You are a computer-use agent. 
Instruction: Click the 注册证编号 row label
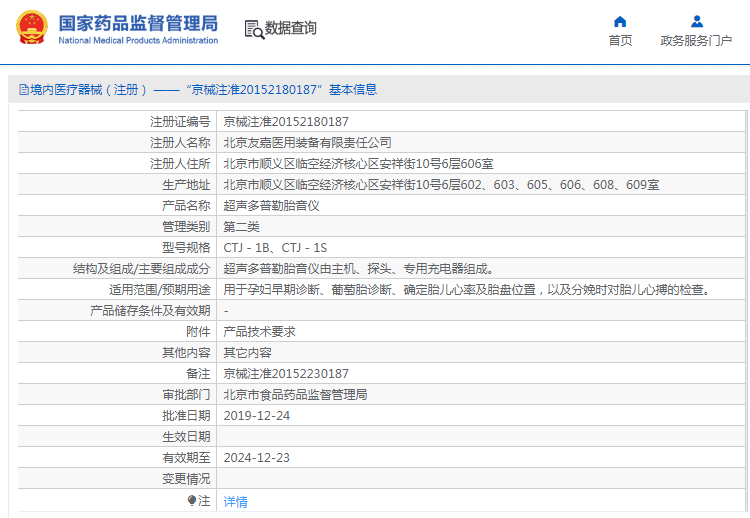(x=180, y=122)
